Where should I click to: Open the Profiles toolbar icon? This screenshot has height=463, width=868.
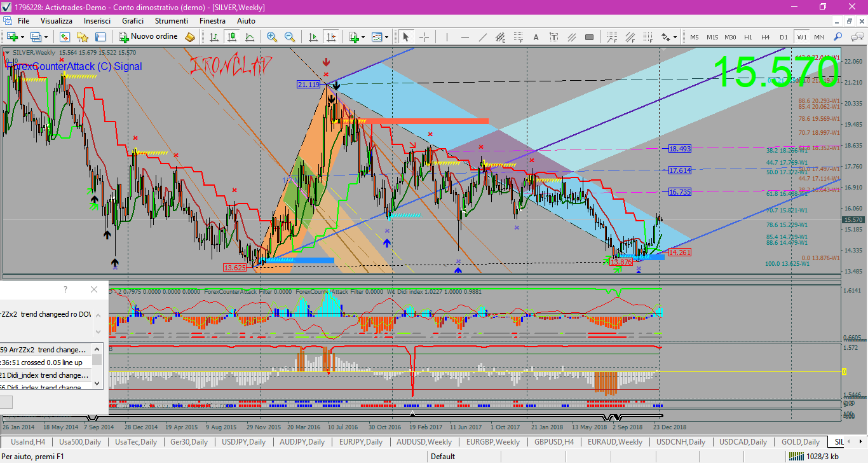tap(36, 37)
